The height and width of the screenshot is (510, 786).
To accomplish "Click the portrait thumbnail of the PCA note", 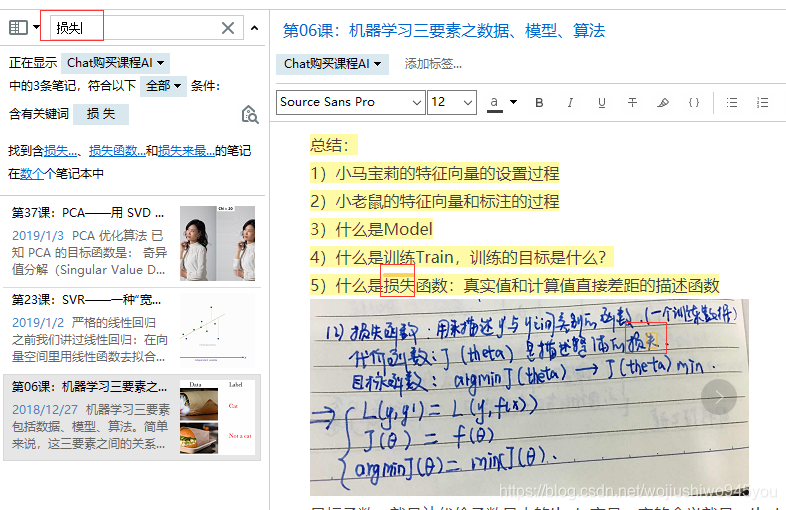I will click(218, 243).
